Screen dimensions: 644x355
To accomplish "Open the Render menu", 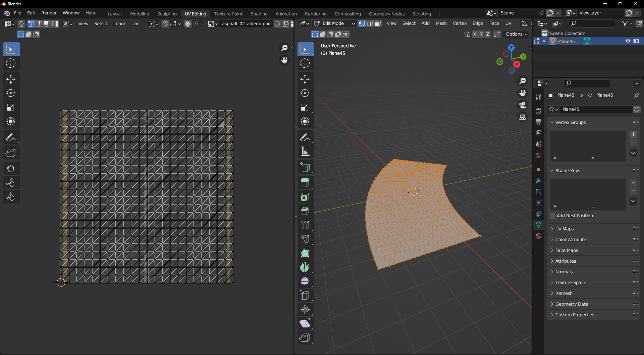I will pos(49,13).
